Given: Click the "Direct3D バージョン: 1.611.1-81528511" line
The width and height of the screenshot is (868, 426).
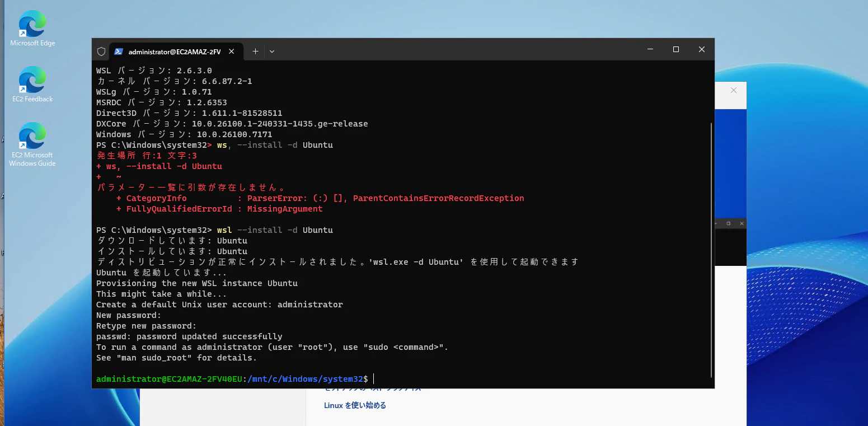Looking at the screenshot, I should [x=189, y=113].
